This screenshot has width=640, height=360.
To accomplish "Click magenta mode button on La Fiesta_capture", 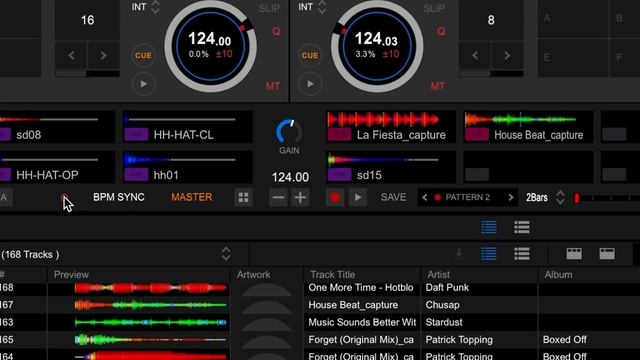I will (x=339, y=134).
